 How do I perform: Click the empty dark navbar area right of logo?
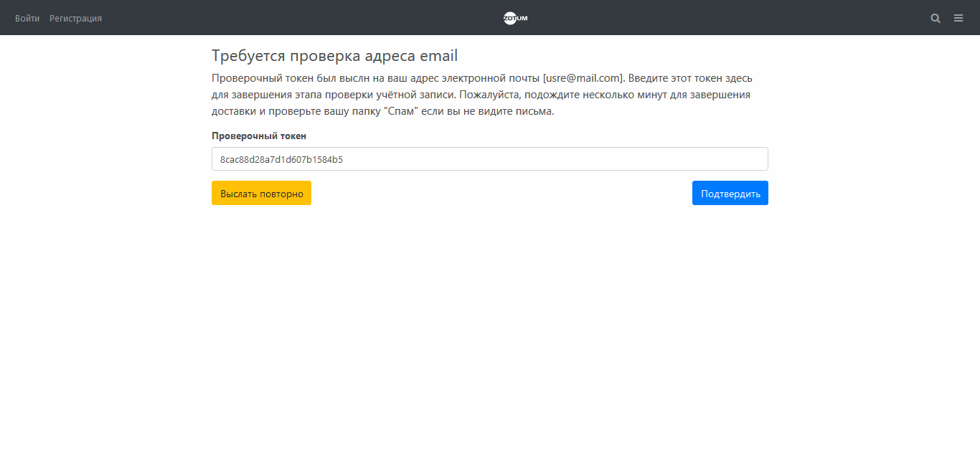pos(717,18)
